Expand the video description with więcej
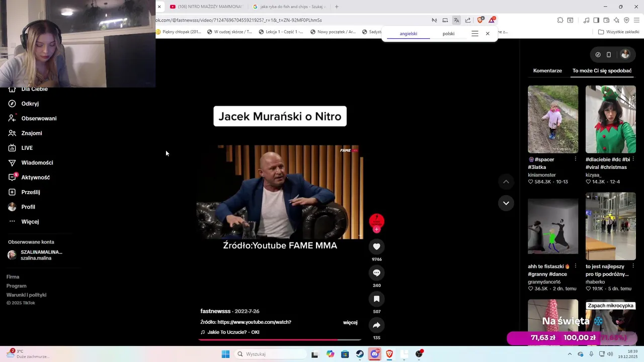This screenshot has width=644, height=362. click(x=350, y=322)
